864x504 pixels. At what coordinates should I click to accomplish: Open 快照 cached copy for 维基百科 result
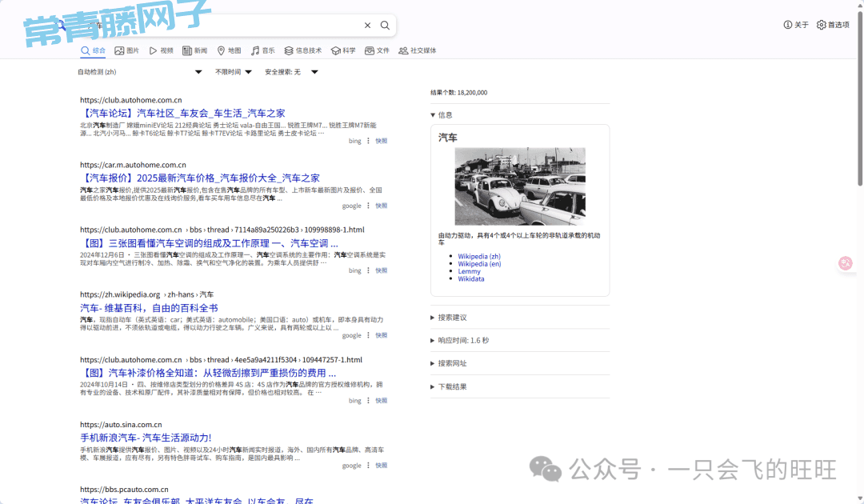tap(382, 335)
